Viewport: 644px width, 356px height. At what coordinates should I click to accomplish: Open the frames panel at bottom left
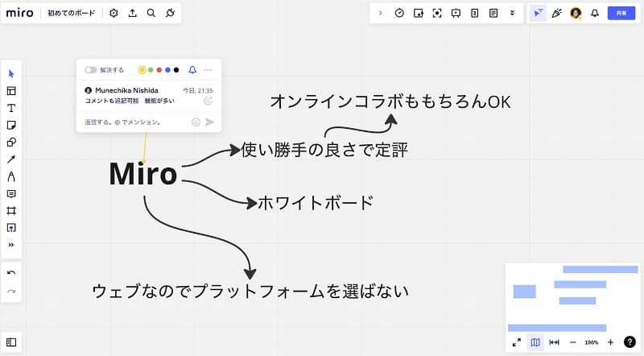click(x=11, y=342)
